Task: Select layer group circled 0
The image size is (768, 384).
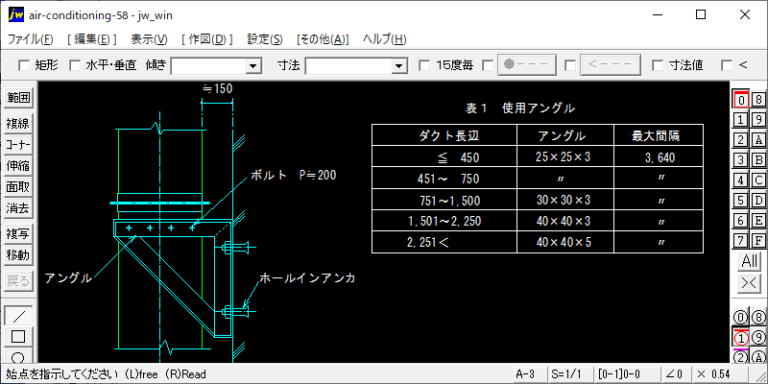Action: [x=741, y=317]
